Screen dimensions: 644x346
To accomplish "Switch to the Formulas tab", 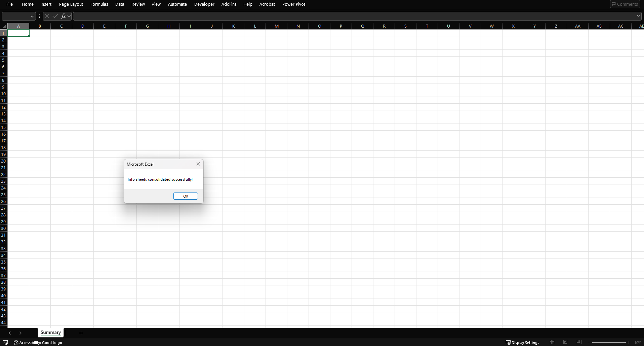I will pos(99,4).
